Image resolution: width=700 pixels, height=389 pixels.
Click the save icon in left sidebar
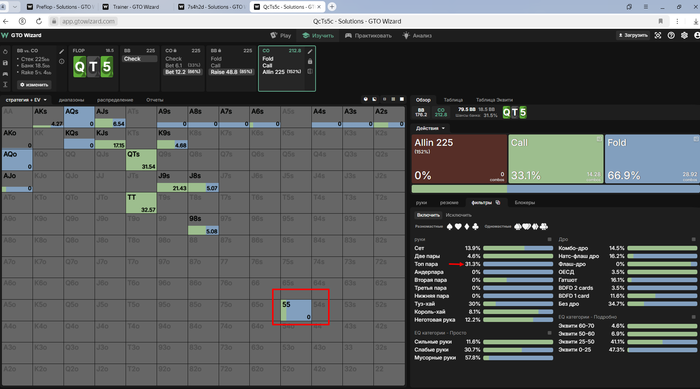(x=5, y=63)
